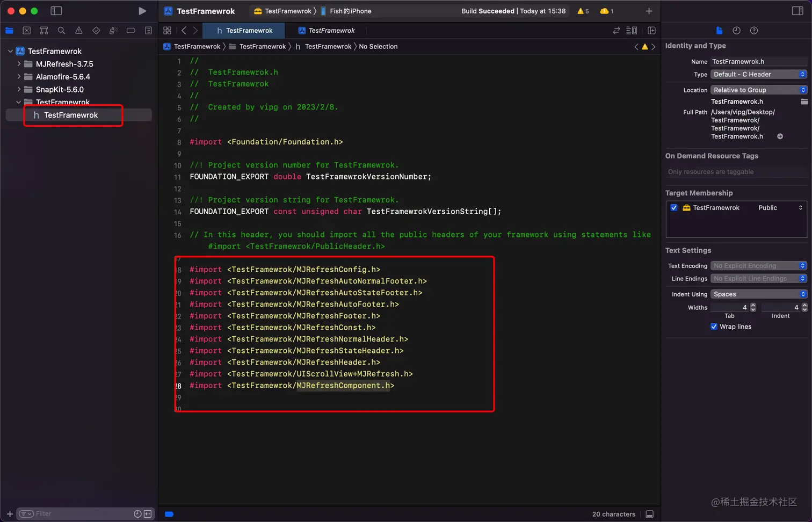Show the Report navigator
812x522 pixels.
point(148,31)
